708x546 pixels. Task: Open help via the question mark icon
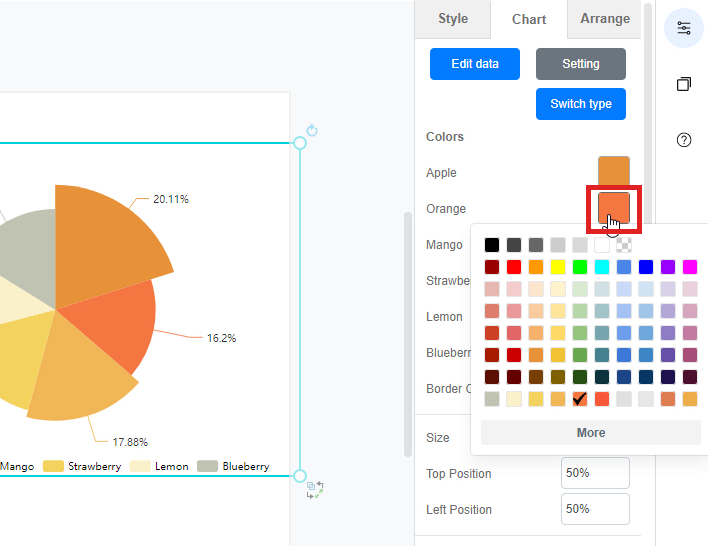[x=684, y=140]
